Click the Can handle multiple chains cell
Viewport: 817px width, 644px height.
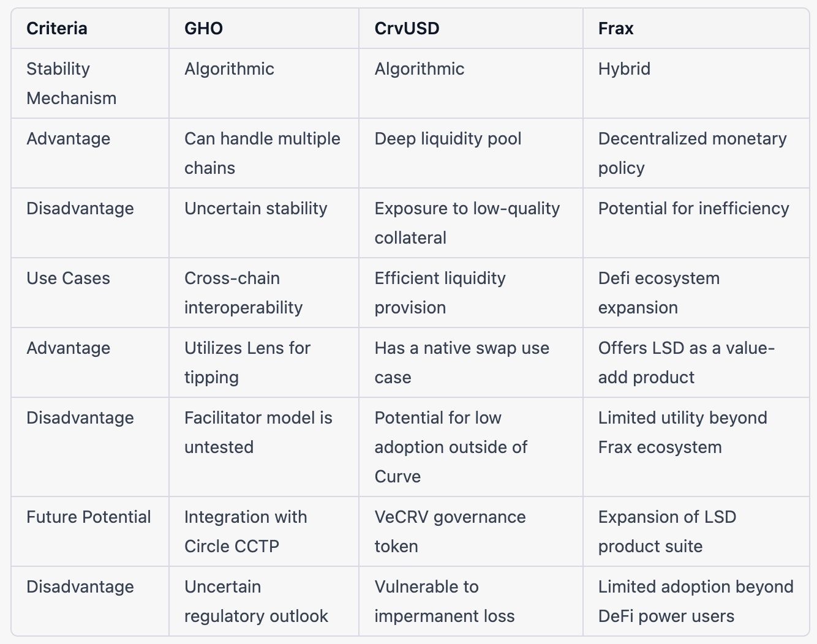click(x=263, y=153)
